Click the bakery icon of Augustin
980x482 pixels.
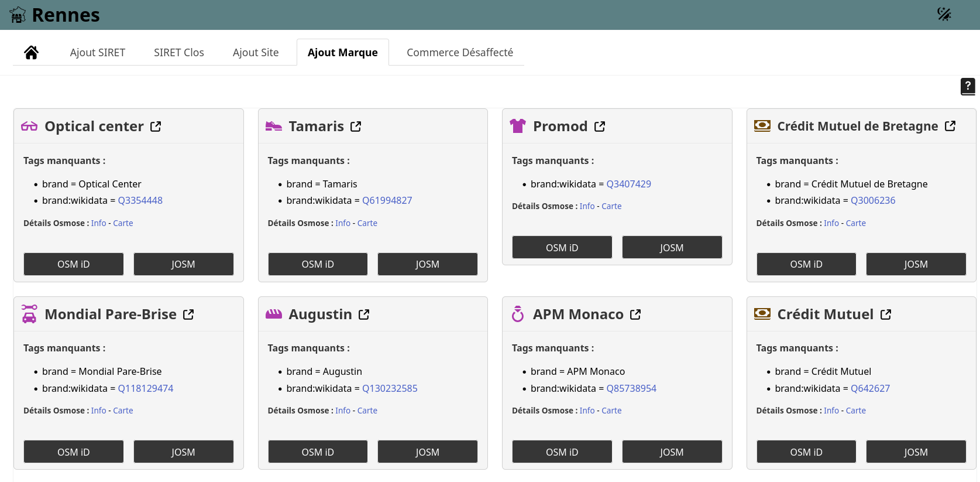[x=274, y=314]
